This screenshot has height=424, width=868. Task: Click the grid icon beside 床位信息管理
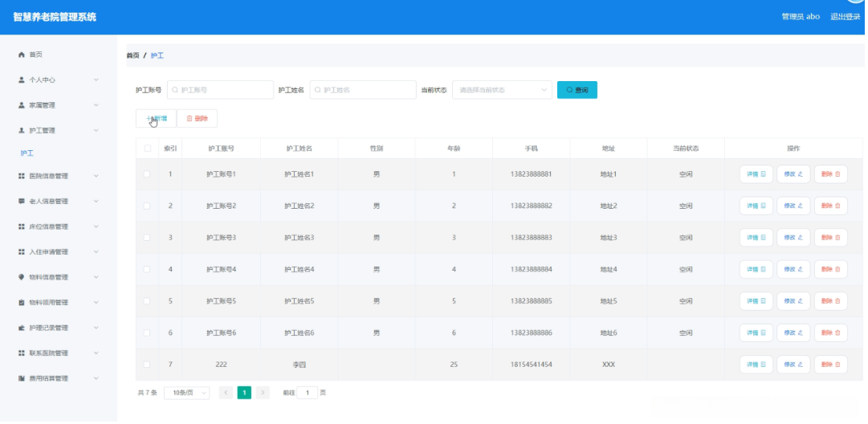[x=22, y=226]
